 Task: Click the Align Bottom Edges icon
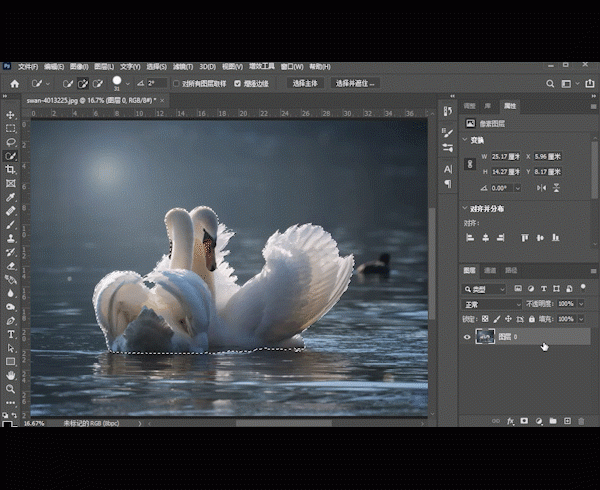[556, 238]
